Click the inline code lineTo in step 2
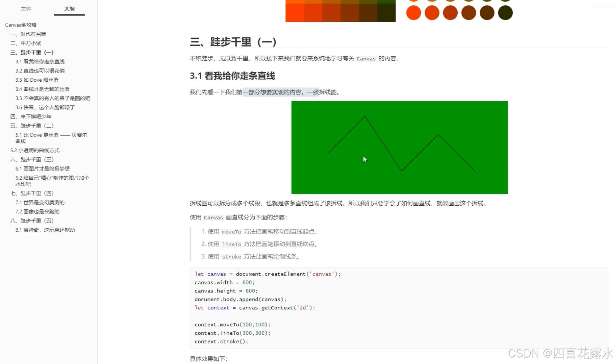 tap(232, 244)
